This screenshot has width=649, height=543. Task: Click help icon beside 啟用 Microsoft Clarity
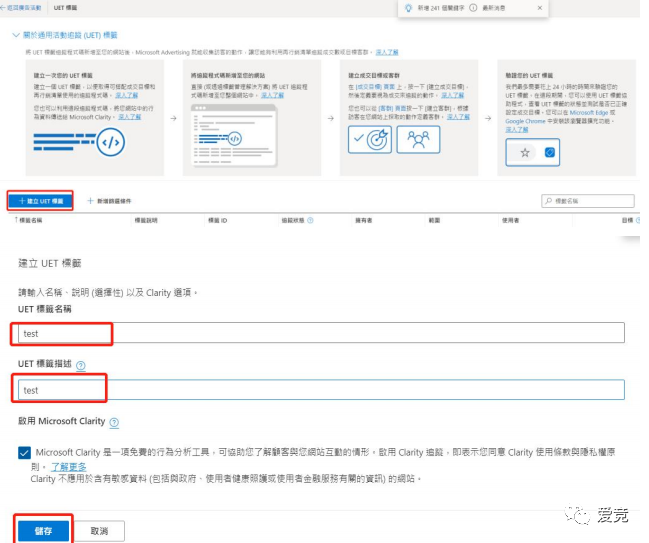[114, 423]
